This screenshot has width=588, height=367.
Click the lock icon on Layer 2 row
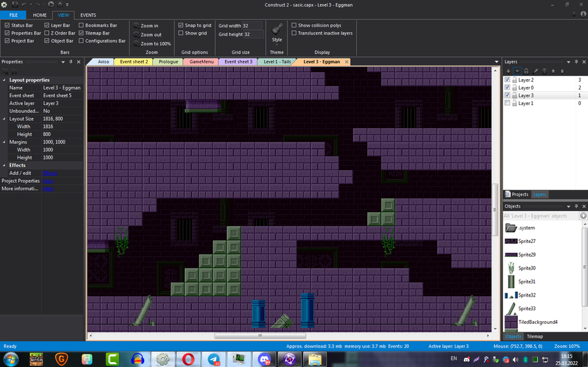click(515, 80)
